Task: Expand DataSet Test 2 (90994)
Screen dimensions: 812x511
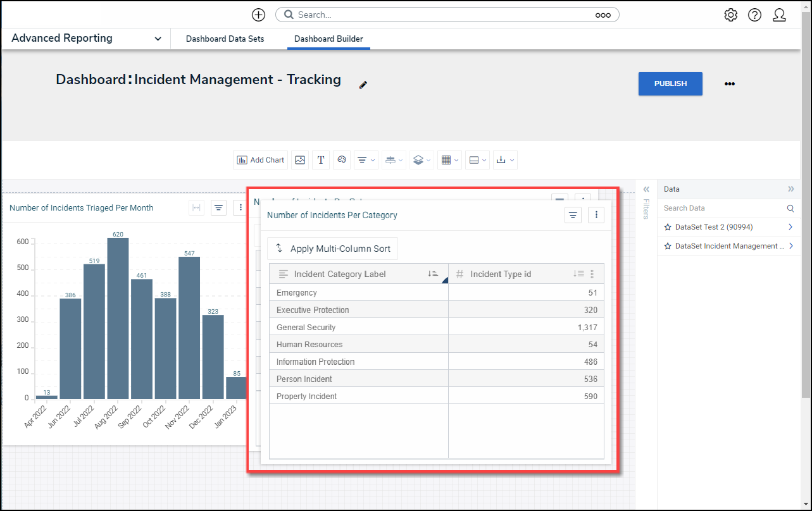Action: 790,227
